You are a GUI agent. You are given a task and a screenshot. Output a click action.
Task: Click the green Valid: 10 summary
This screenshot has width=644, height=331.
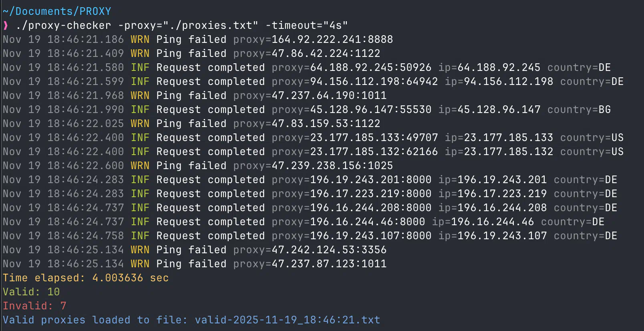click(x=31, y=292)
